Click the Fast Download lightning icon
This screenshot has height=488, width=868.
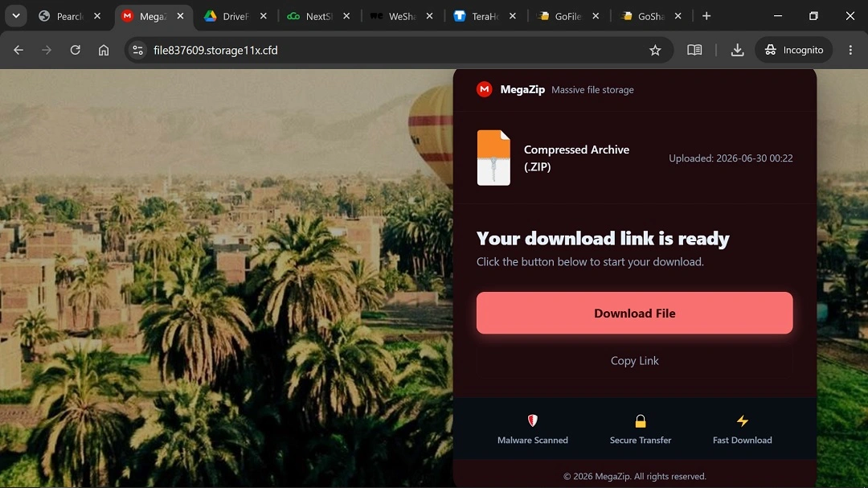[743, 421]
